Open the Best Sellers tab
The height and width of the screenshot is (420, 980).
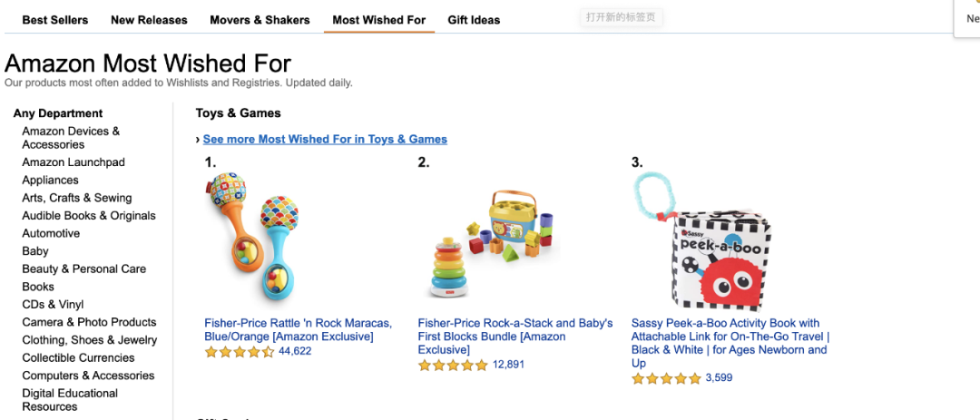(55, 20)
